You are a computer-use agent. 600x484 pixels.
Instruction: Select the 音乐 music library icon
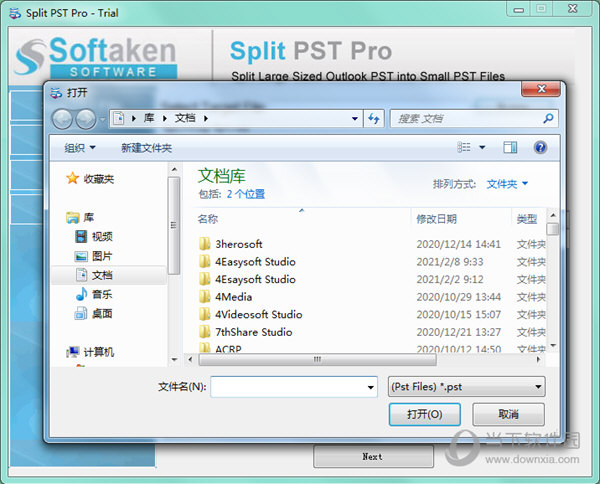81,294
